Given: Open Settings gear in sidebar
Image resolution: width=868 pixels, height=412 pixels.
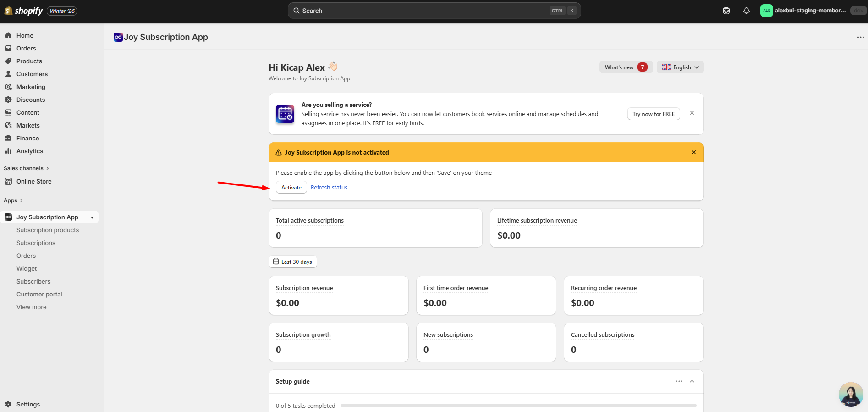Looking at the screenshot, I should pos(8,404).
